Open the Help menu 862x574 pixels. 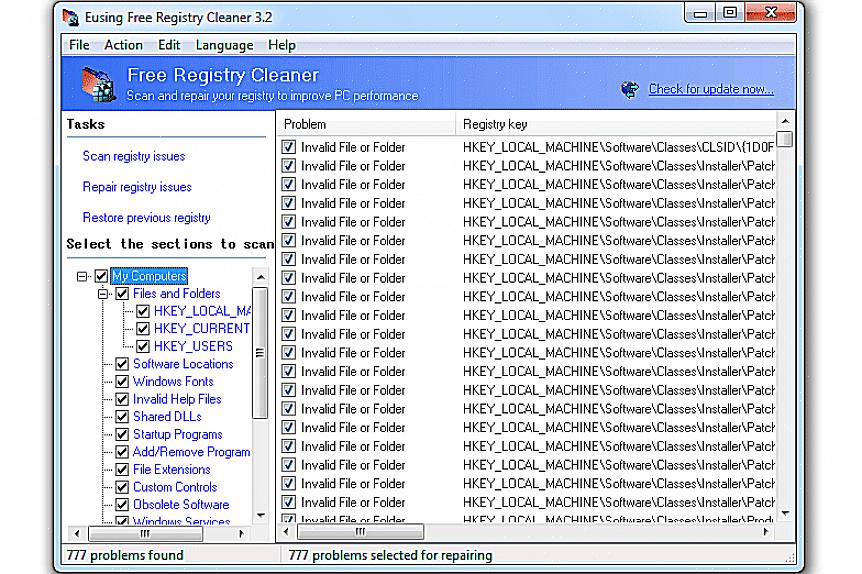click(x=281, y=45)
